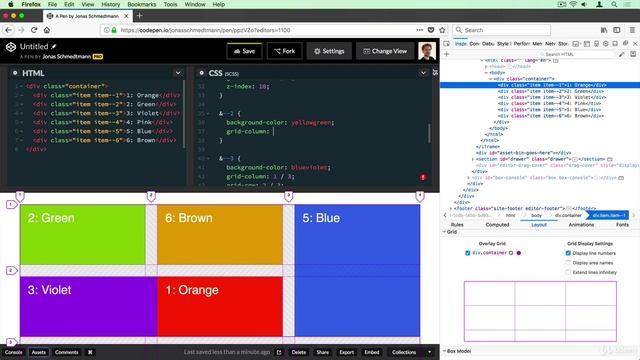Open the CSS editor settings gear
Screen dimensions: 640x360
click(x=202, y=73)
